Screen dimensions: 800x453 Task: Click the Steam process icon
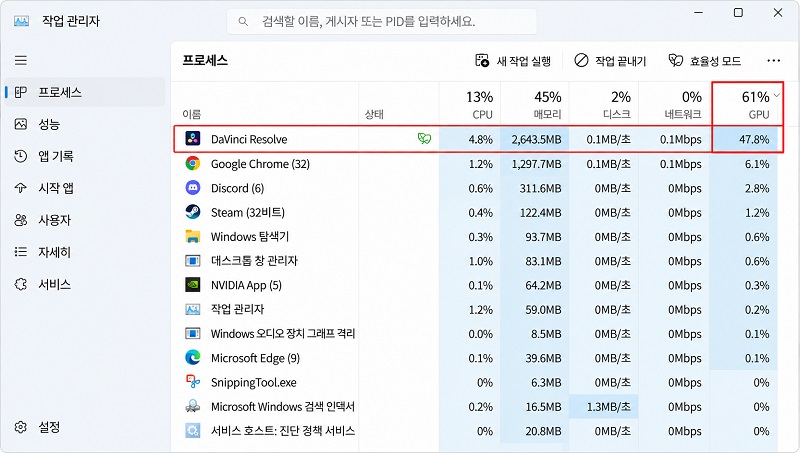[x=193, y=212]
